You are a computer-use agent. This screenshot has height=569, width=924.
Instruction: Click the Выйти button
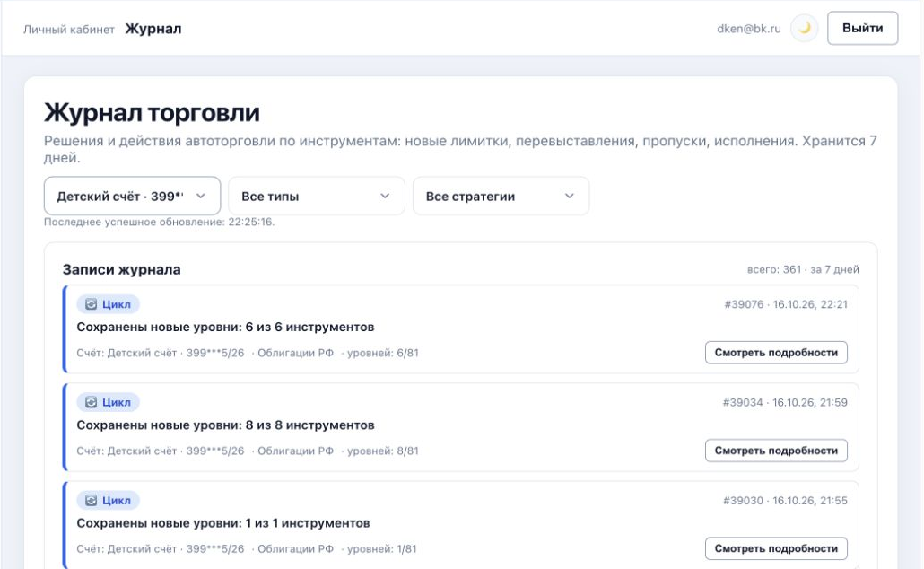862,29
